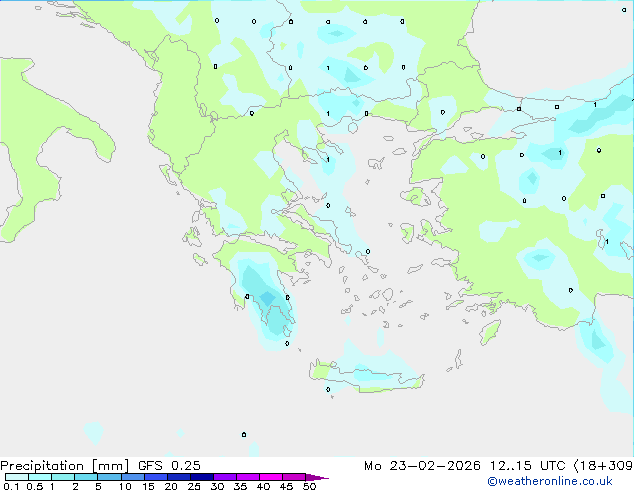Select the 'Precipitation [mm]' title text
This screenshot has width=634, height=490.
(x=64, y=466)
